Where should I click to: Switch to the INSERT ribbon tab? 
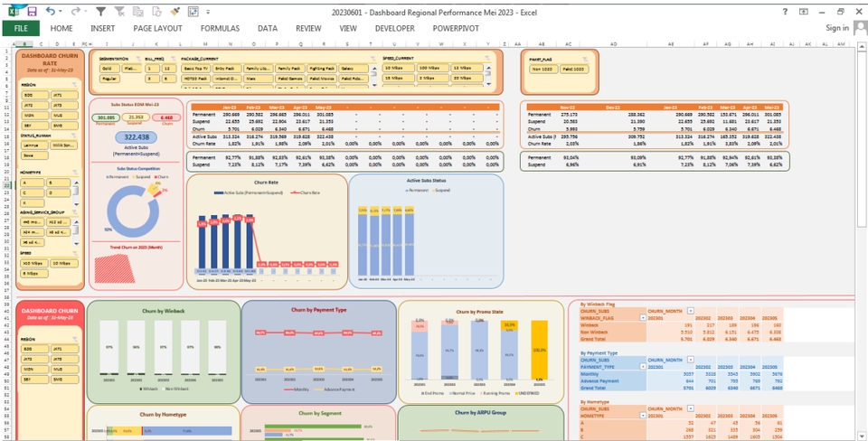pyautogui.click(x=102, y=28)
